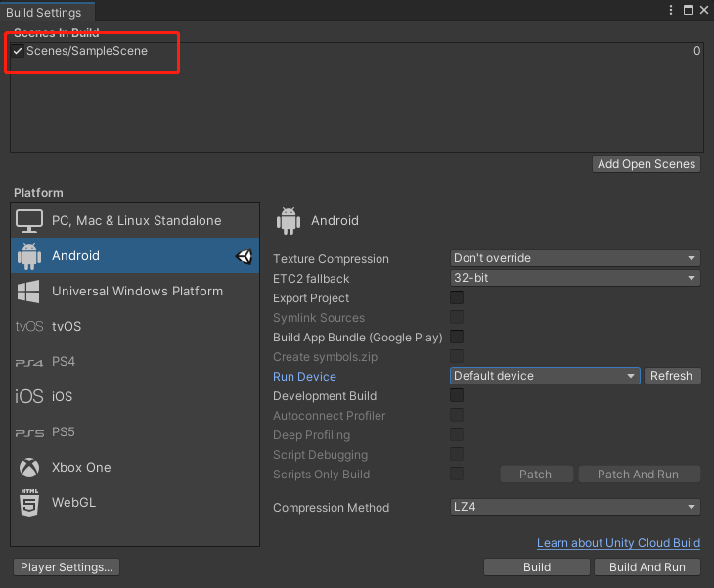Select the PS4 platform row

coord(135,362)
